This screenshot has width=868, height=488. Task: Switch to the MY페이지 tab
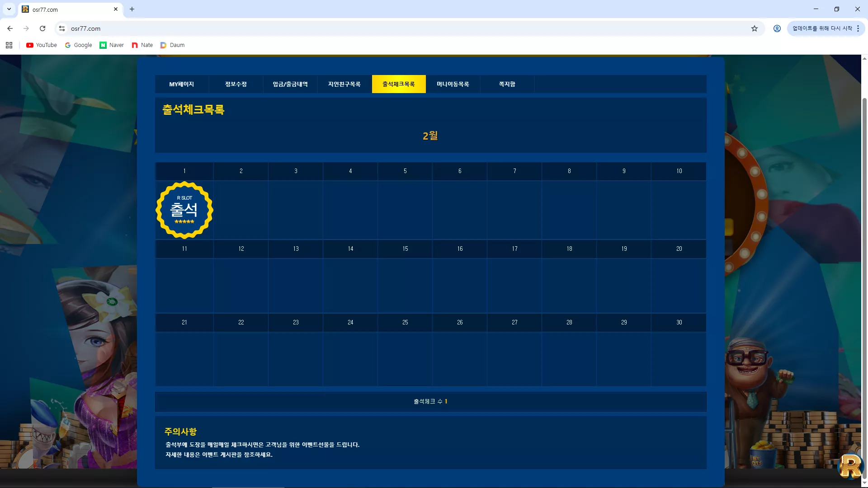182,84
